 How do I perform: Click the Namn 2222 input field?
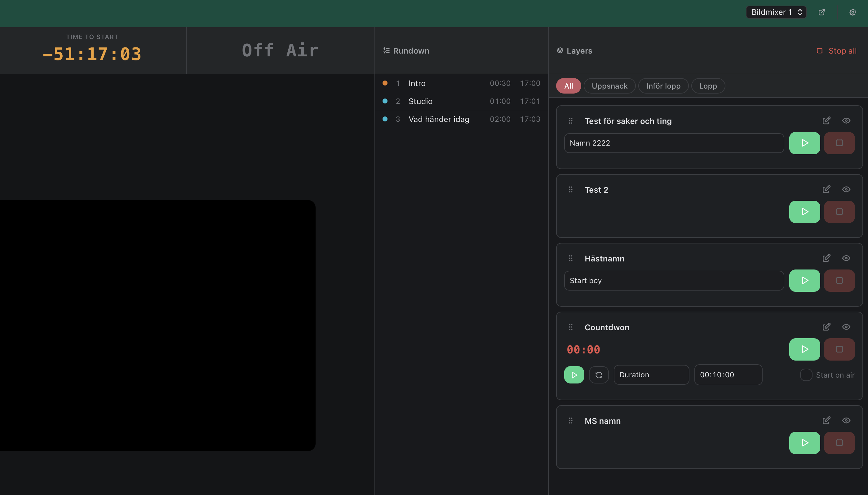point(674,143)
